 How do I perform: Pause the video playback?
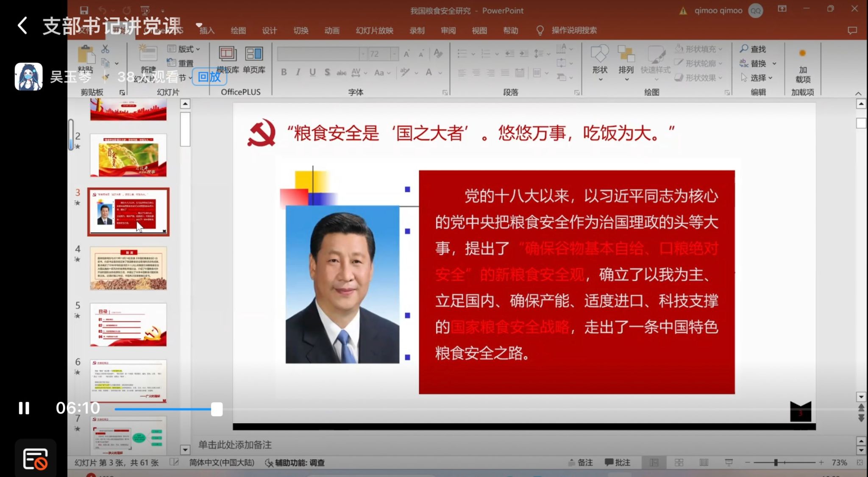coord(24,408)
